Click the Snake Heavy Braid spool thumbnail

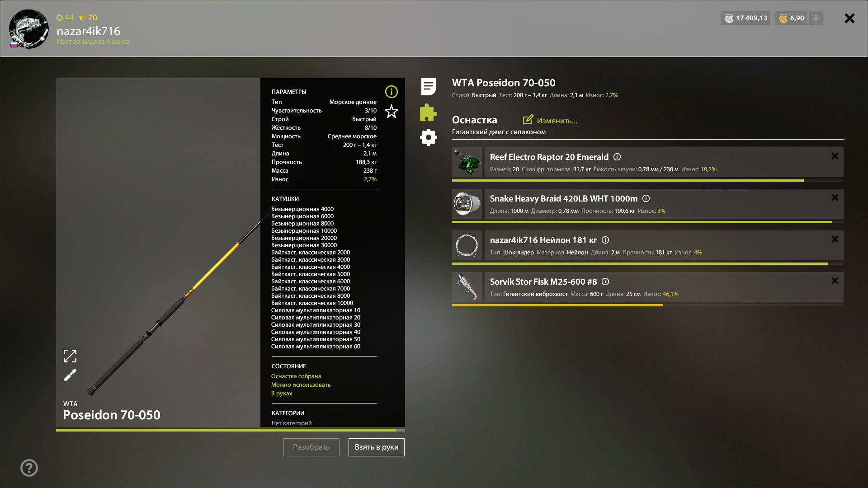[x=467, y=204]
